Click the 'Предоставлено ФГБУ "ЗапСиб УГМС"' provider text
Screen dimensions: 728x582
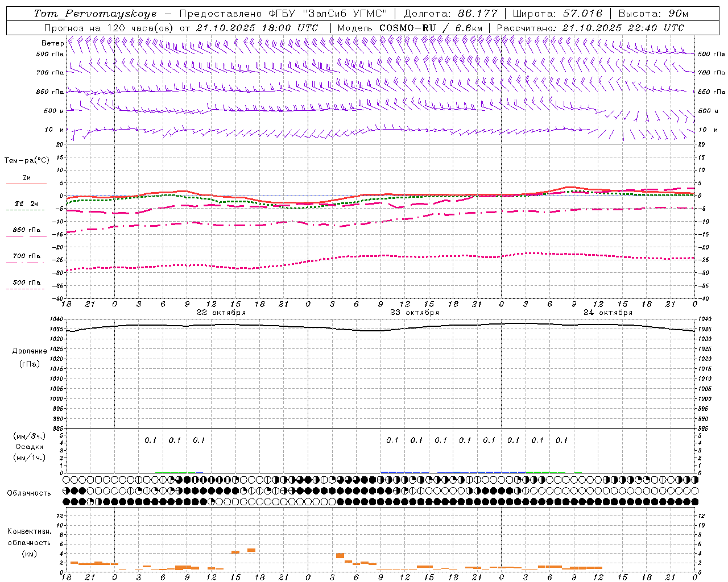click(x=283, y=14)
